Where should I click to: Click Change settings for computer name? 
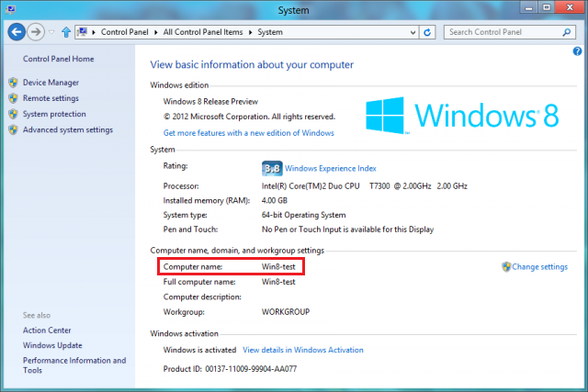point(540,267)
